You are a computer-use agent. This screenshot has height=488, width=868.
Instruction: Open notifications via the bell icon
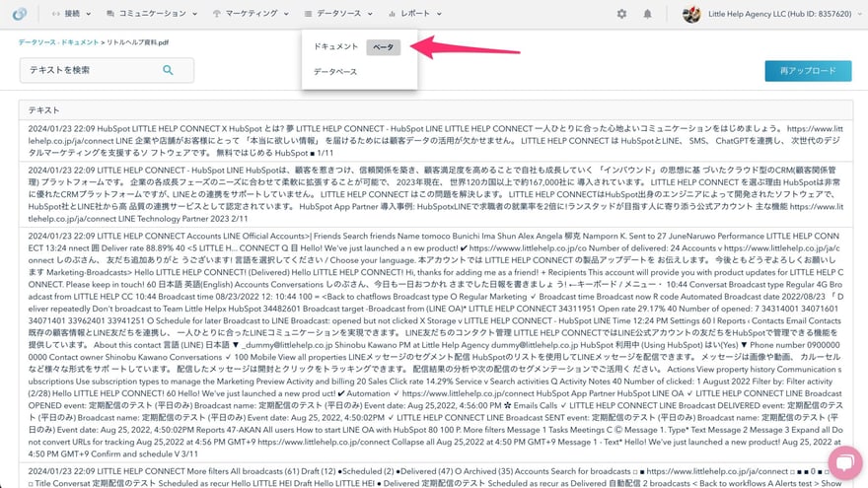[647, 14]
